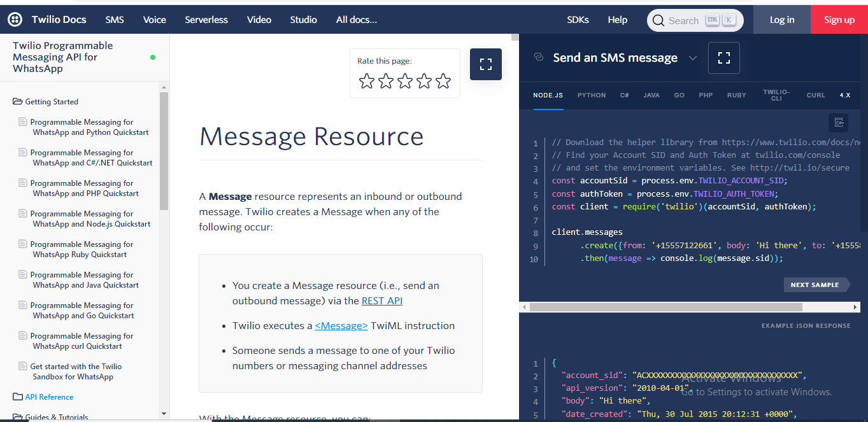Expand the page content to fullscreen

click(486, 64)
